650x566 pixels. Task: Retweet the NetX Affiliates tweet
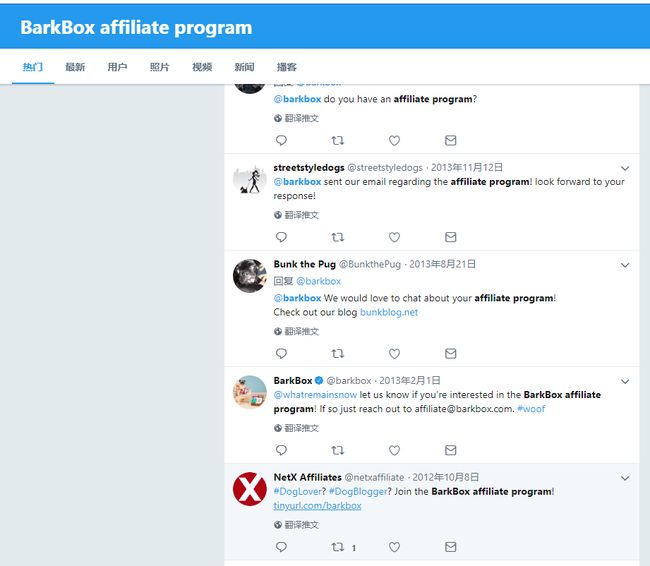pos(337,547)
